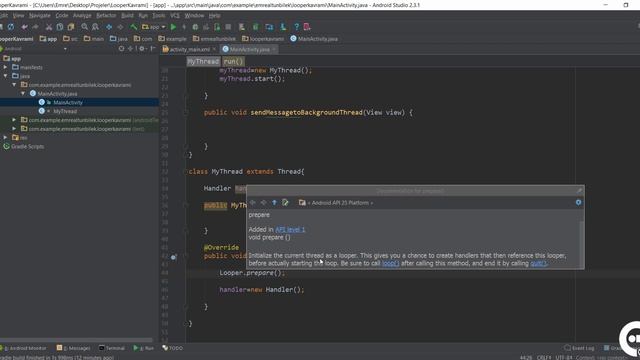Expand the manifests folder
This screenshot has width=640, height=360.
point(5,67)
